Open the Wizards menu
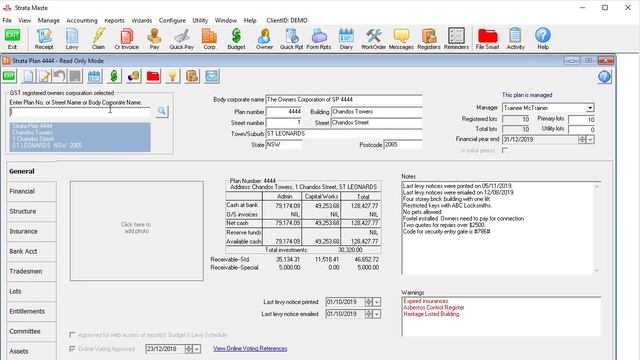 142,20
